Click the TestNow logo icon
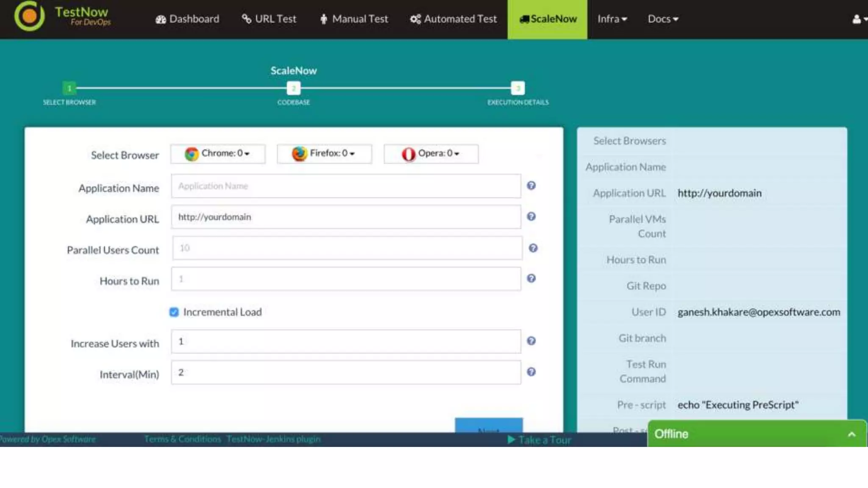The height and width of the screenshot is (488, 868). tap(29, 16)
